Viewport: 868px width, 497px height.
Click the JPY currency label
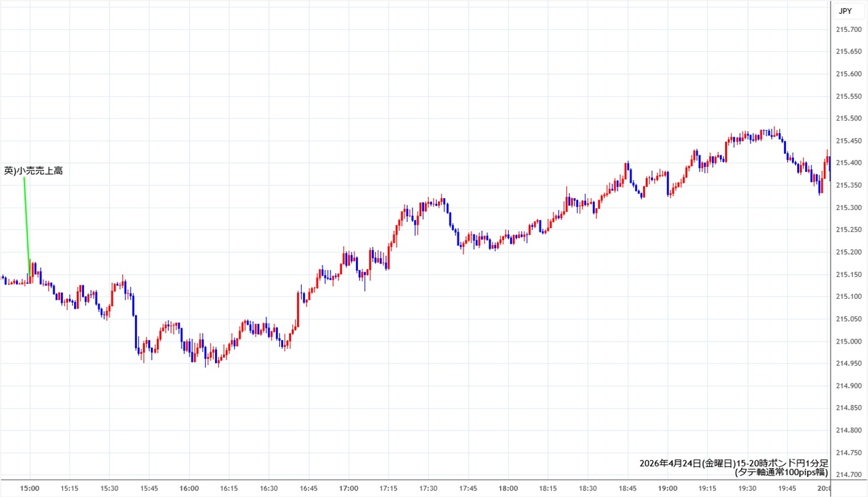coord(845,11)
